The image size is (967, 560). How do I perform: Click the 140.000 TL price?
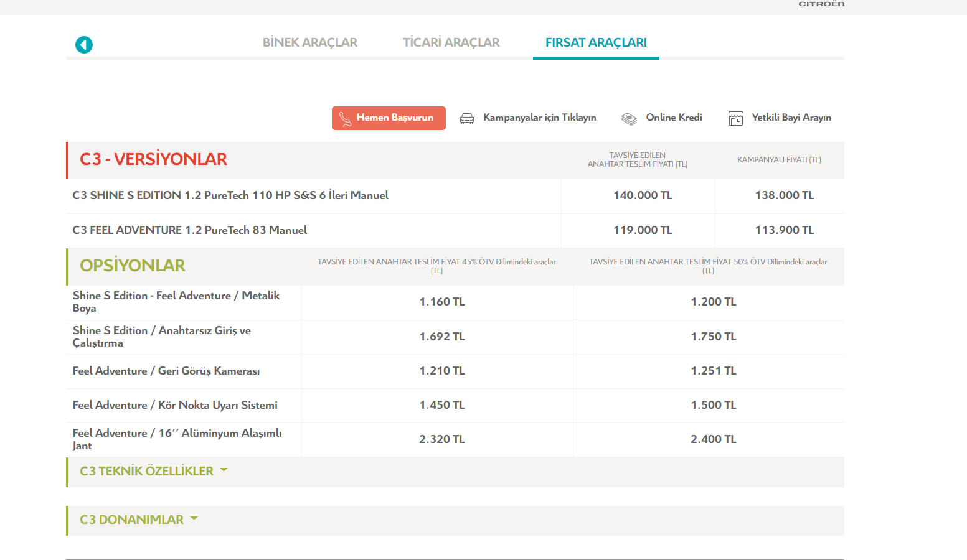[x=643, y=195]
